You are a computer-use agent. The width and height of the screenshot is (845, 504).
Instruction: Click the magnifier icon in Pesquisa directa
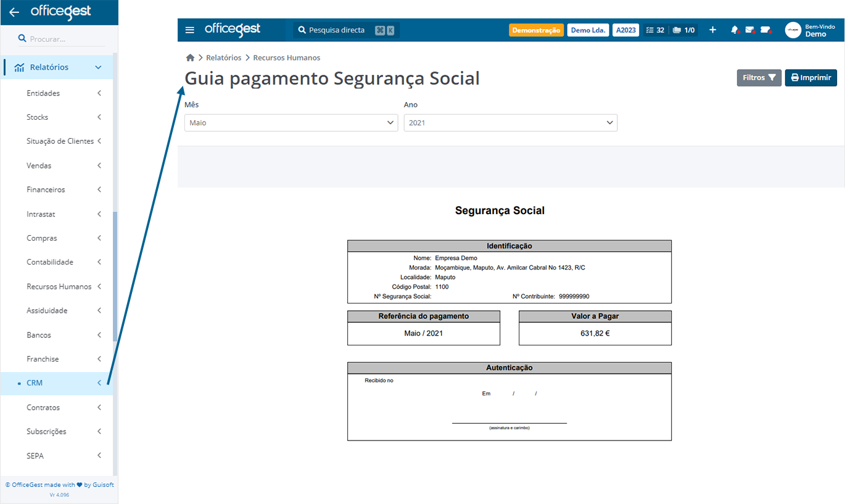point(302,30)
